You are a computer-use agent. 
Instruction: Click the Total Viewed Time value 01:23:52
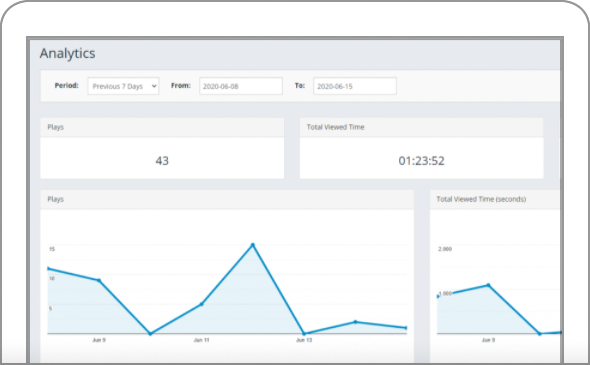421,161
